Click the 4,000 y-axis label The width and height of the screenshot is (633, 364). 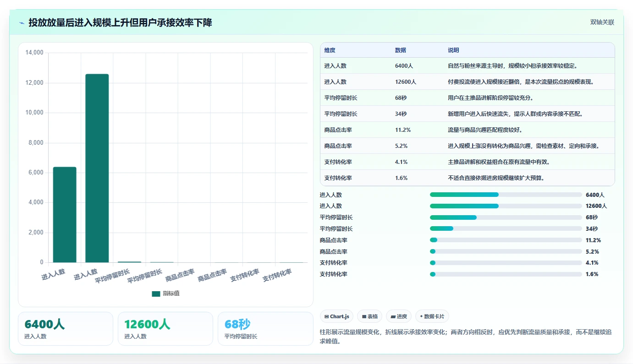coord(36,202)
